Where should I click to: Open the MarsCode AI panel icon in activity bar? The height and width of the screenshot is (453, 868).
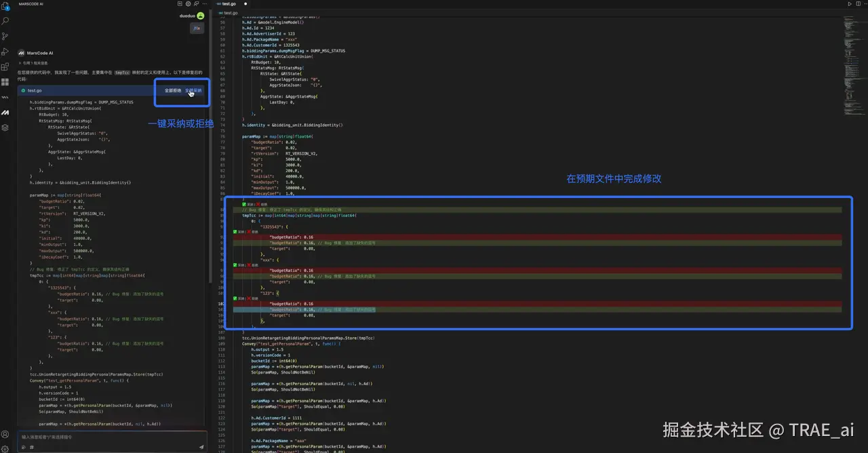[x=5, y=112]
